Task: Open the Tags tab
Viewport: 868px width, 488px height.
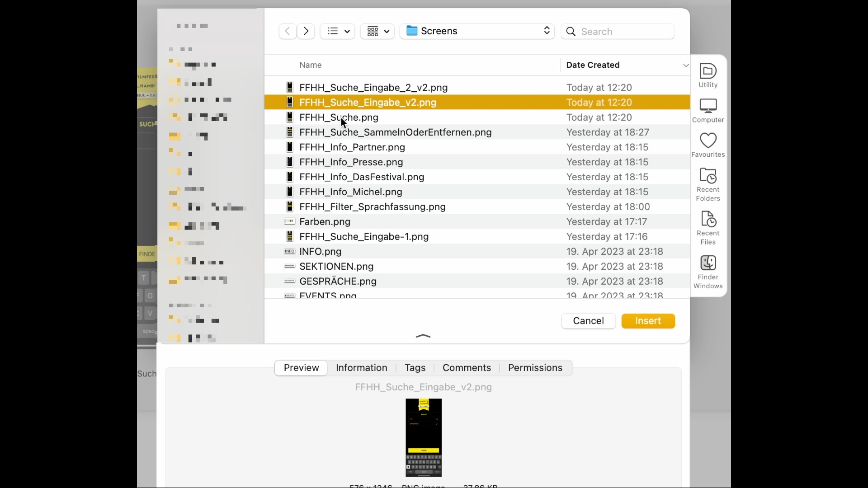Action: tap(415, 368)
